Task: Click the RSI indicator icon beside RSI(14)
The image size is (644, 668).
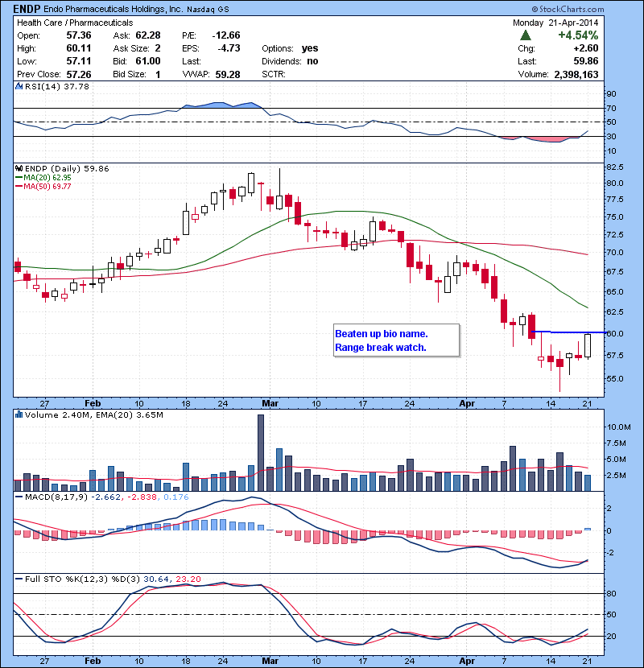Action: [19, 86]
